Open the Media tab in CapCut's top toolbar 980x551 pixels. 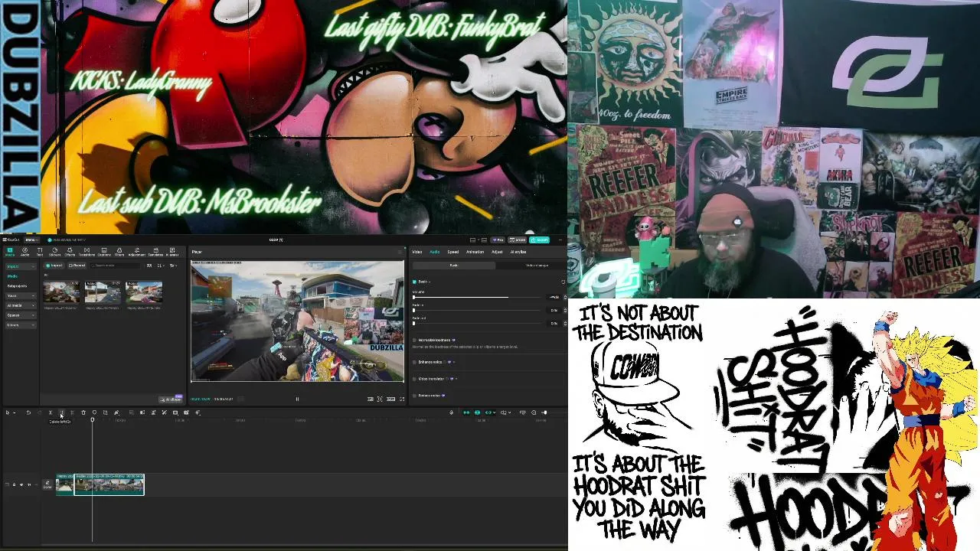[x=10, y=252]
